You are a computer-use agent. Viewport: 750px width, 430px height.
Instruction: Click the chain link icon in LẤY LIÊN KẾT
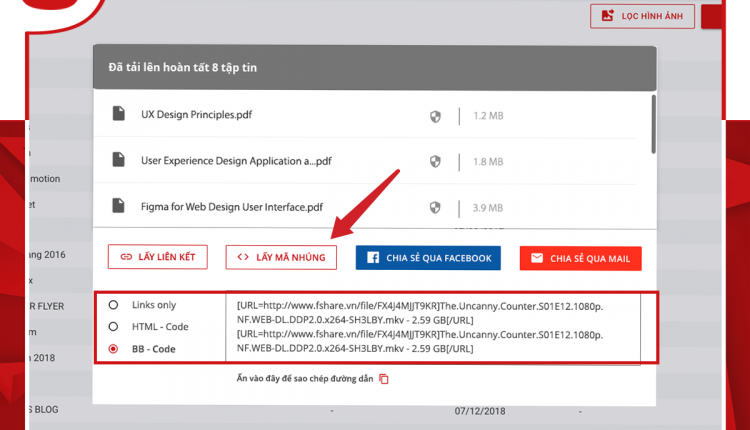tap(126, 257)
